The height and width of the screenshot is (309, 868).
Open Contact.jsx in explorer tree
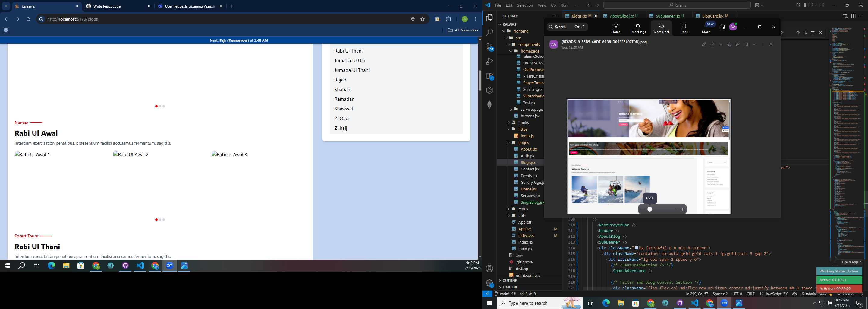point(530,169)
